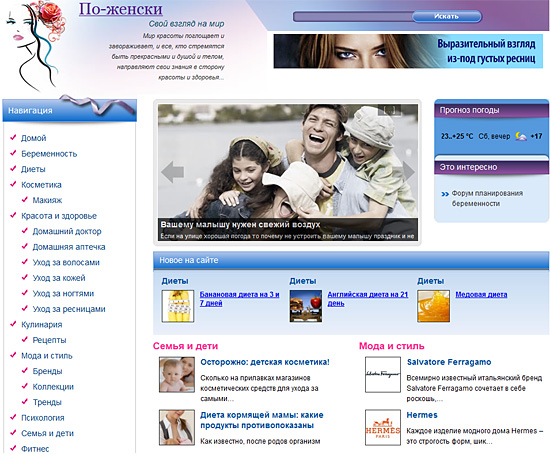The height and width of the screenshot is (454, 550).
Task: Click the Прогноз погоды panel header
Action: 491,110
